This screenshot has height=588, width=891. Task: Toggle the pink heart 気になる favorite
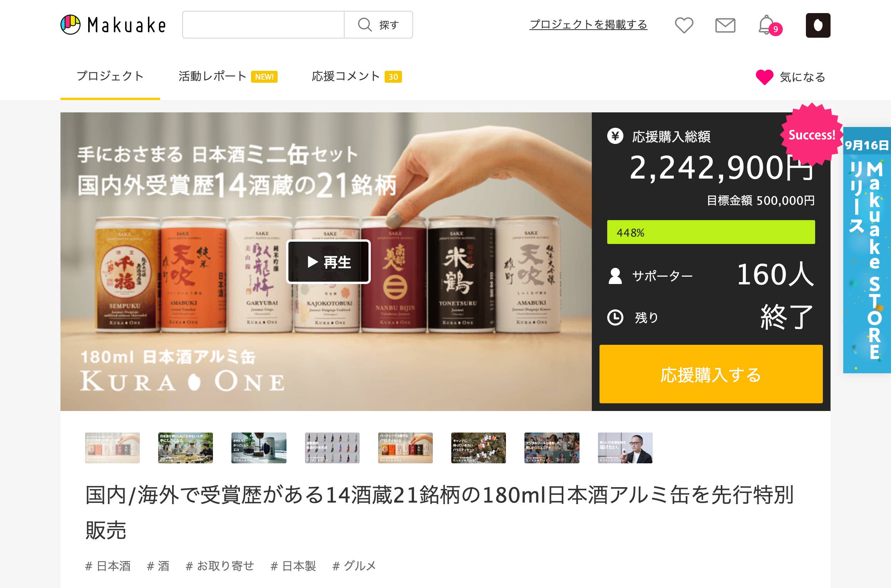click(764, 77)
